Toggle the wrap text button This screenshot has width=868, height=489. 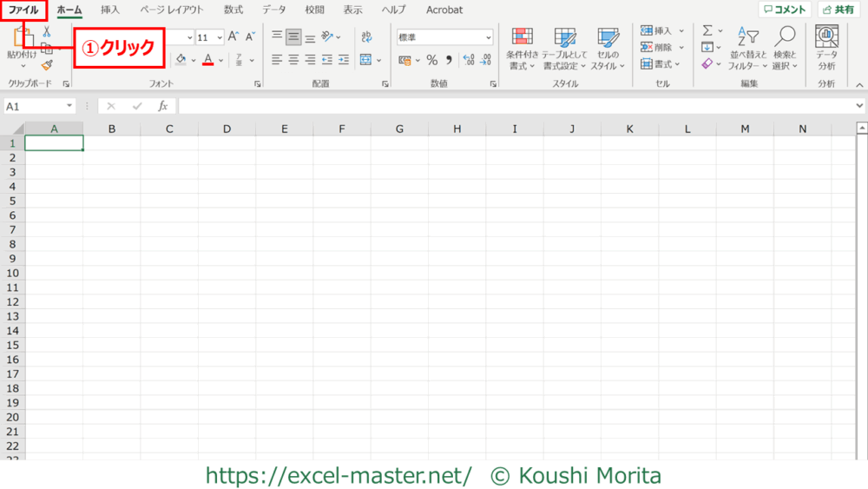(366, 37)
